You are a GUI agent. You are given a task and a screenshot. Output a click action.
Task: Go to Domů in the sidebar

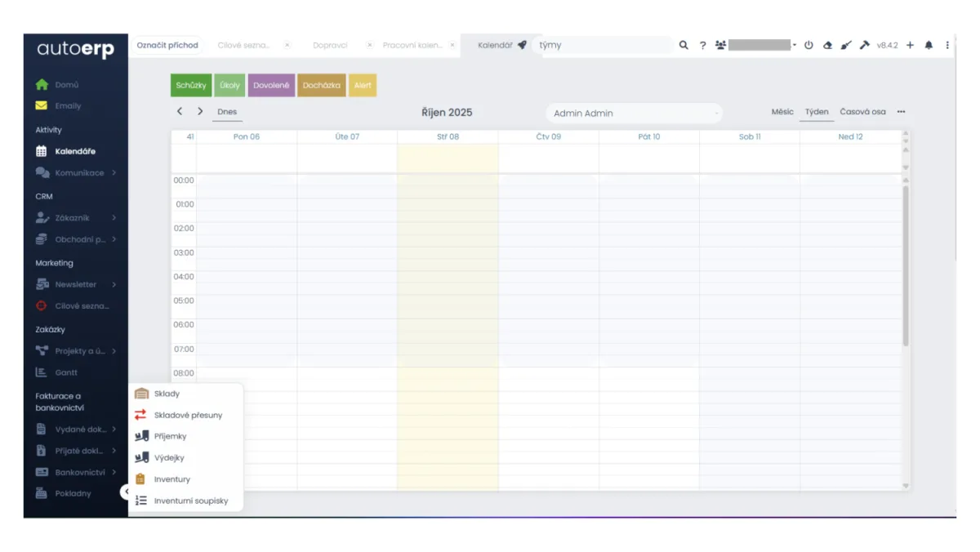(x=67, y=84)
